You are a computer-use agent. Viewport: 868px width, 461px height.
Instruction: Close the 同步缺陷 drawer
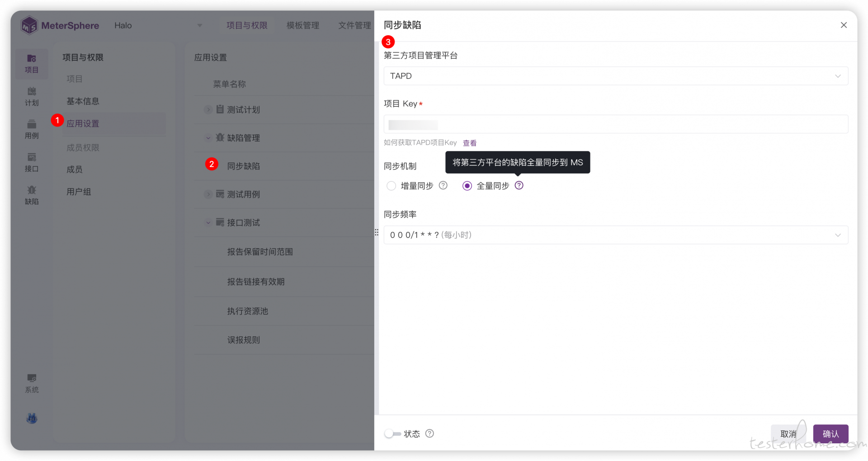[x=844, y=25]
